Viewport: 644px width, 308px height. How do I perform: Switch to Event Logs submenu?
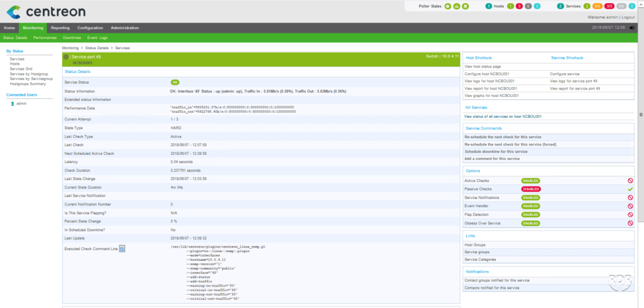(x=97, y=38)
